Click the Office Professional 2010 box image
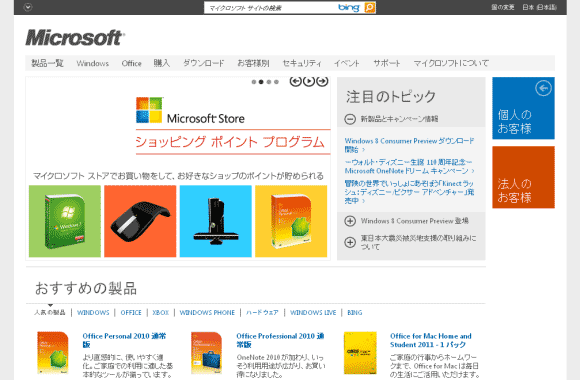 206,353
